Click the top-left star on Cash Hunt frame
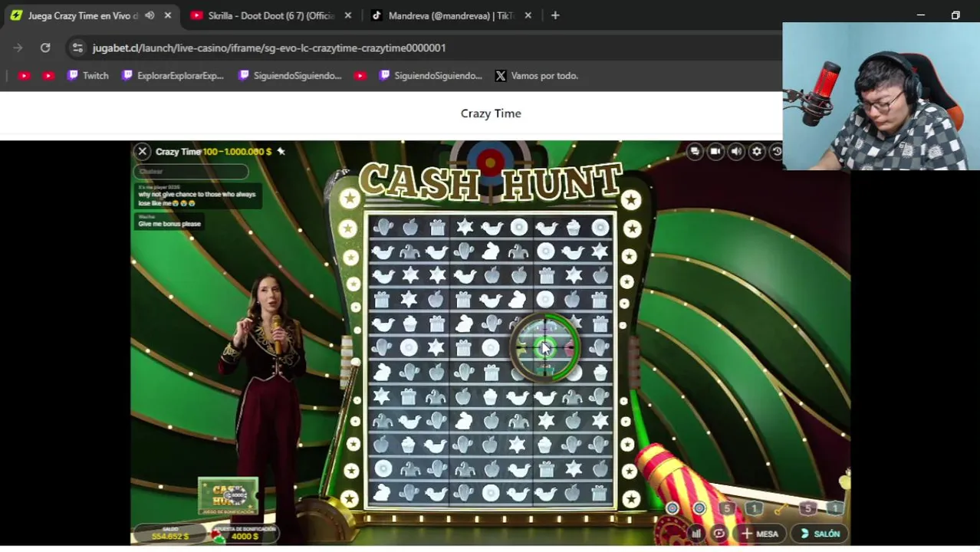The height and width of the screenshot is (552, 980). (x=350, y=199)
